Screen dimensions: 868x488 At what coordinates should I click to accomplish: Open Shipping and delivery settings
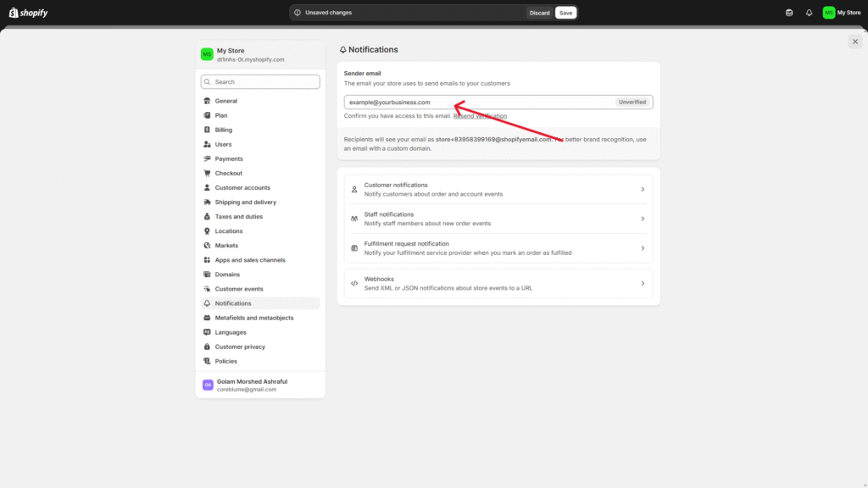point(245,202)
